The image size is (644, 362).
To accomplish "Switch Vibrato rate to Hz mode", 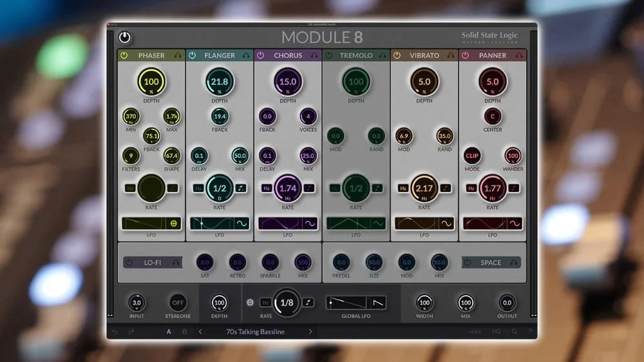I will [x=403, y=188].
